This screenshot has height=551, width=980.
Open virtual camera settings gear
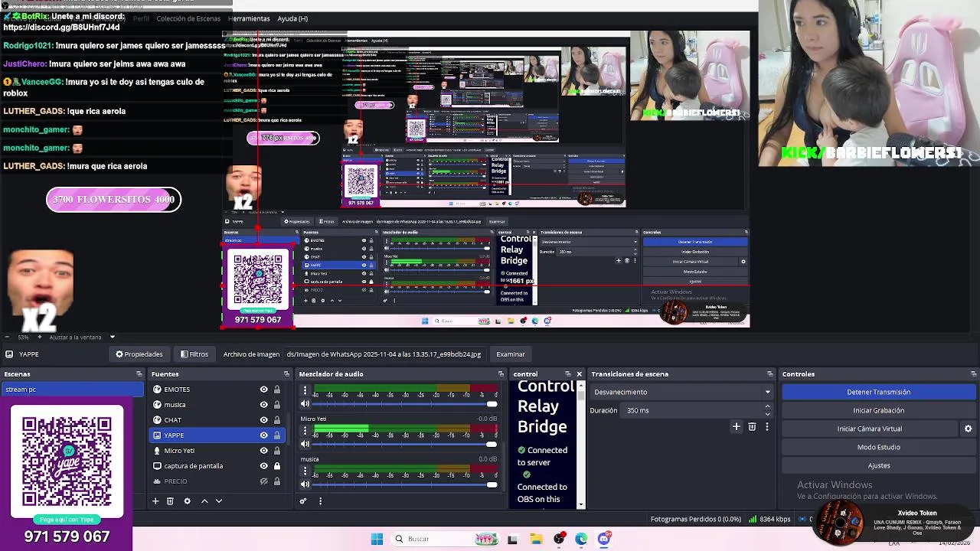[x=968, y=429]
